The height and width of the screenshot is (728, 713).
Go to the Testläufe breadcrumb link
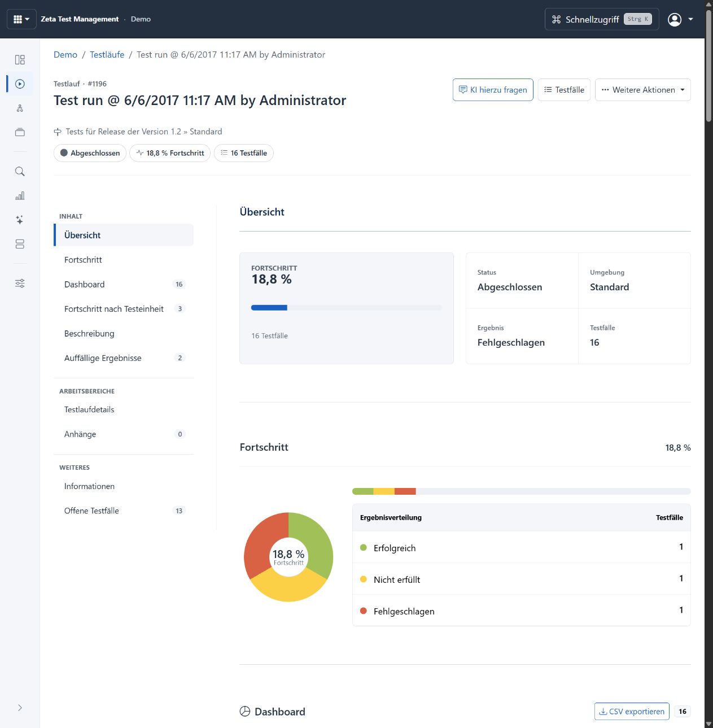tap(107, 55)
